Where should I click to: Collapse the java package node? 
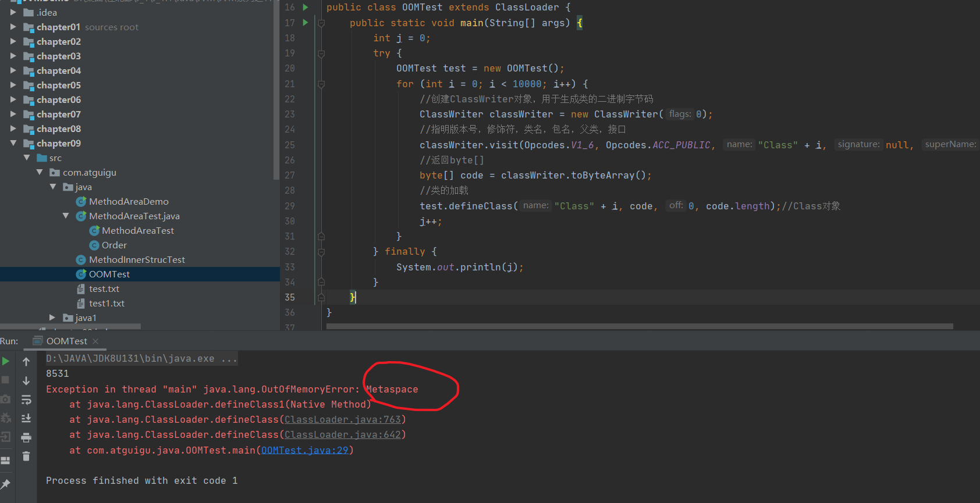53,187
